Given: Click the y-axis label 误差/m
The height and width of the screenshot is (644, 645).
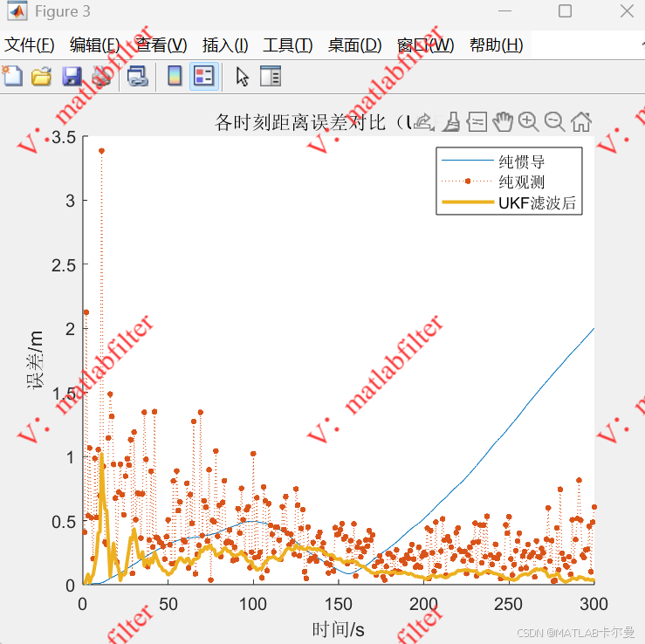Looking at the screenshot, I should point(36,360).
